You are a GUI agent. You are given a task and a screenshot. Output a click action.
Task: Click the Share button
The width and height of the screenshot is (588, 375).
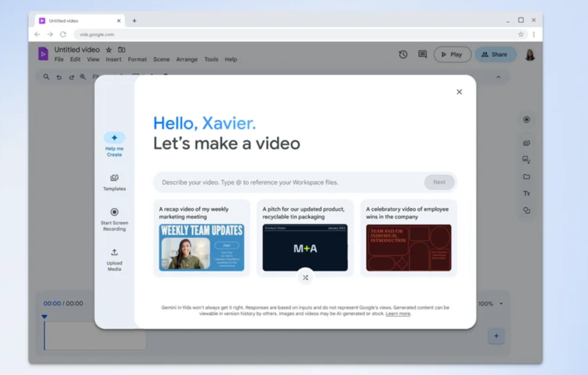(495, 54)
